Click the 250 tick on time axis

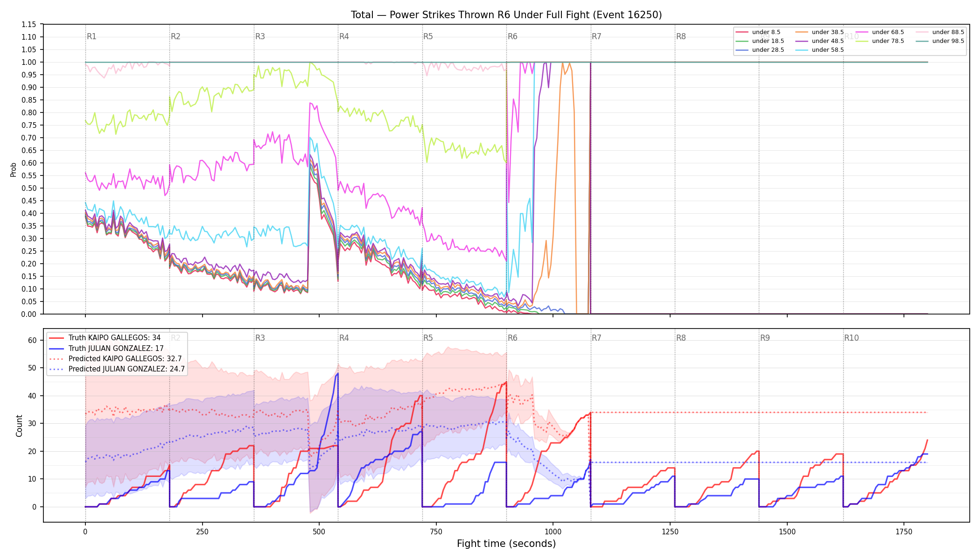coord(202,532)
